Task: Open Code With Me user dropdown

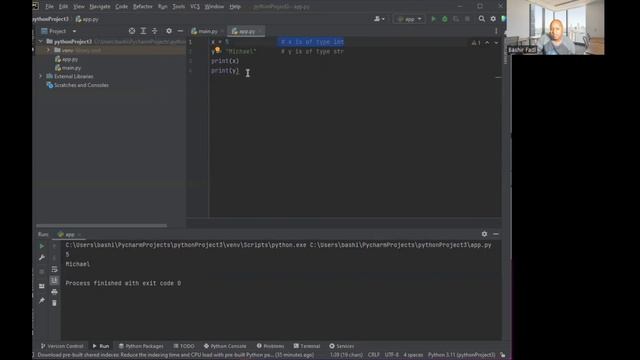Action: [379, 19]
